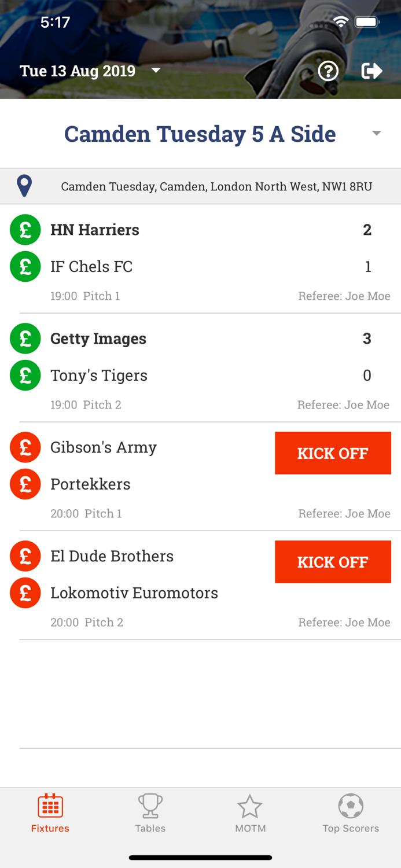Kick off the El Dude Brothers match

click(x=333, y=561)
